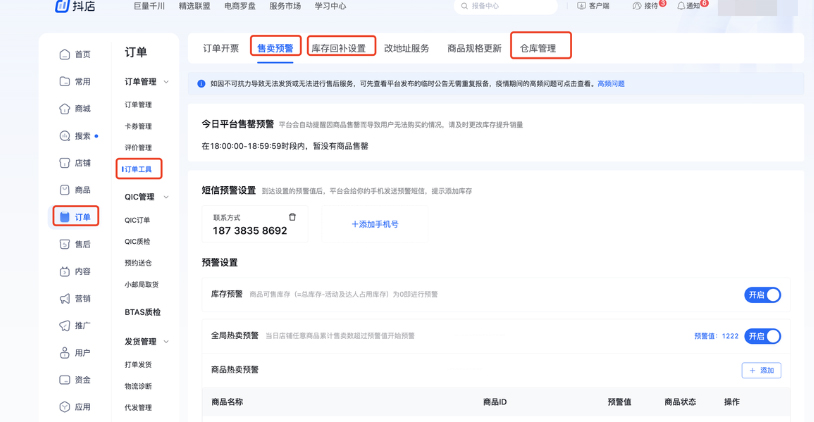Screen dimensions: 814x422
Task: Open 营销 marketing megaphone icon
Action: 64,298
